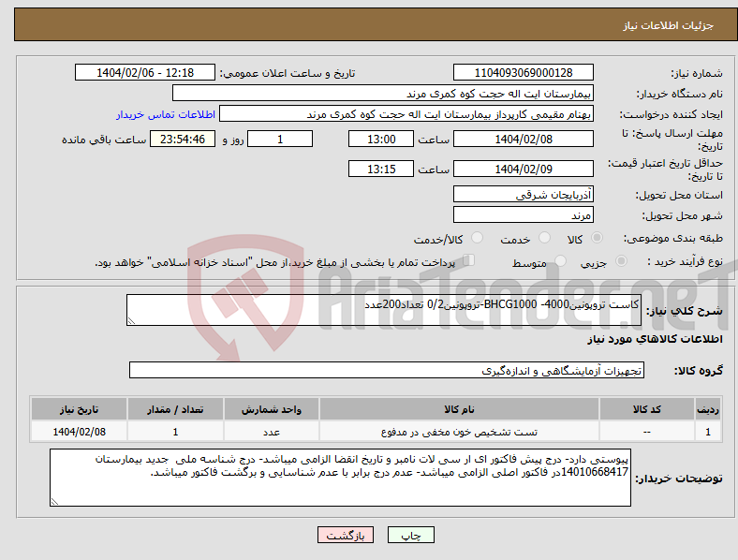Select the کالا/خدمت radio button
Viewport: 738px width, 560px height.
tap(478, 238)
